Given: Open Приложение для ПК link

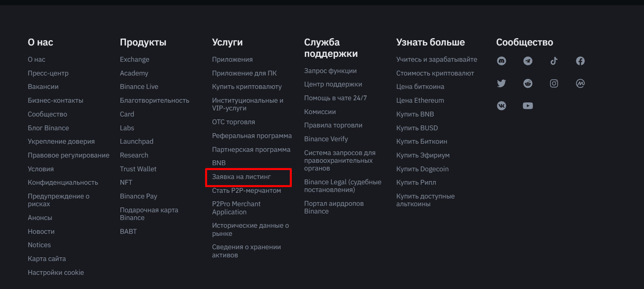Looking at the screenshot, I should click(x=244, y=73).
